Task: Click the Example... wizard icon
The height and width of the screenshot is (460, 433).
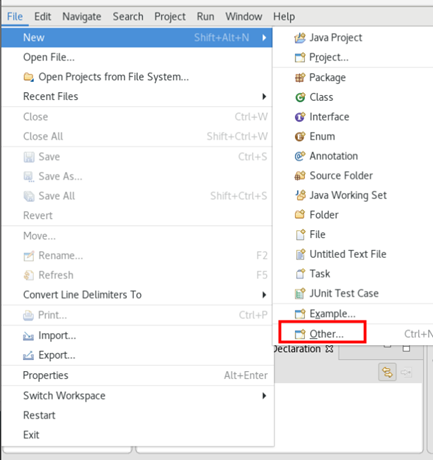Action: (300, 314)
